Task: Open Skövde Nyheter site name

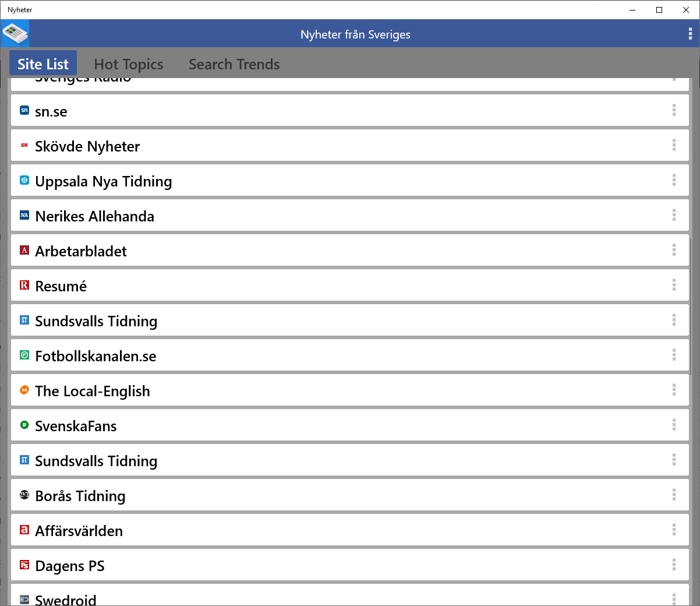Action: pos(87,146)
